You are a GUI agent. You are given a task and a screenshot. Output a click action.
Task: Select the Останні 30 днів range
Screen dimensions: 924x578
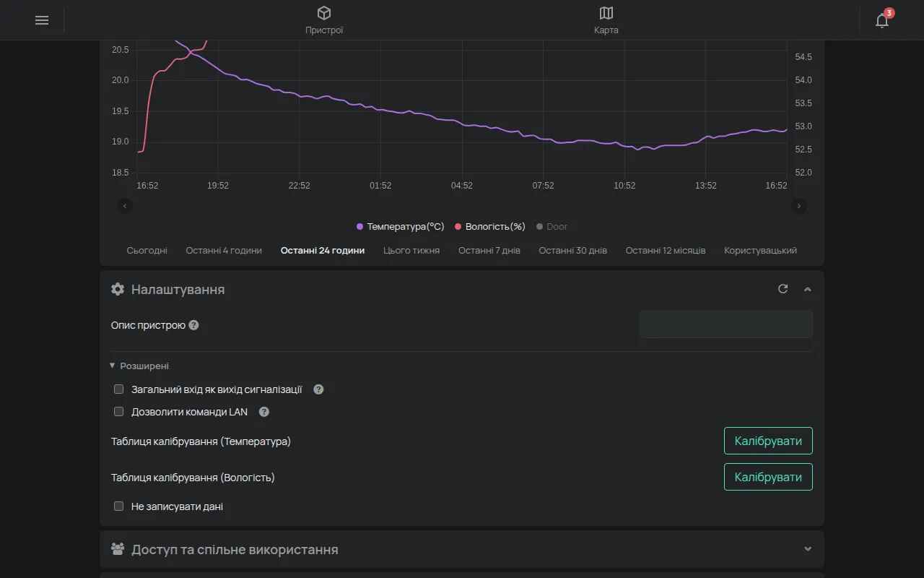(573, 251)
